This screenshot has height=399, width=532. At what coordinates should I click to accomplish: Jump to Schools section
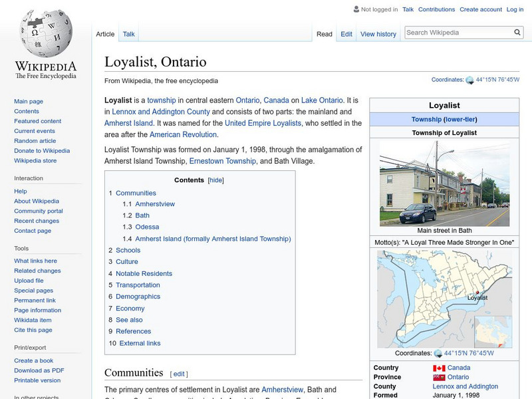128,250
